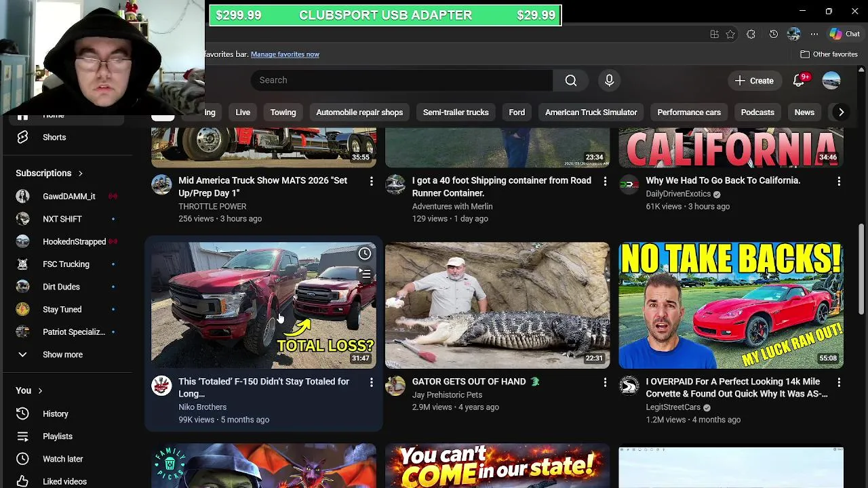Open Playlists in the sidebar
This screenshot has width=868, height=488.
tap(66, 436)
